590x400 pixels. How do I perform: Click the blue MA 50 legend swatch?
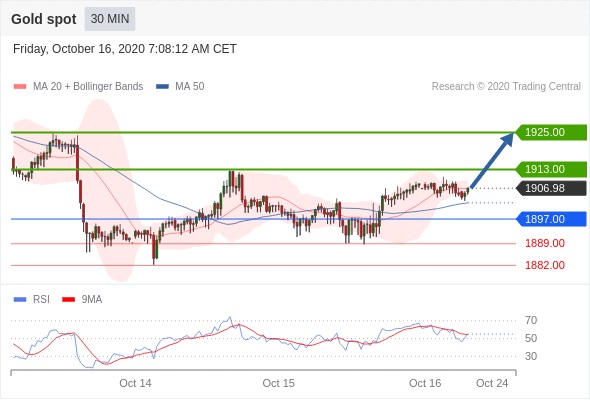pyautogui.click(x=162, y=87)
